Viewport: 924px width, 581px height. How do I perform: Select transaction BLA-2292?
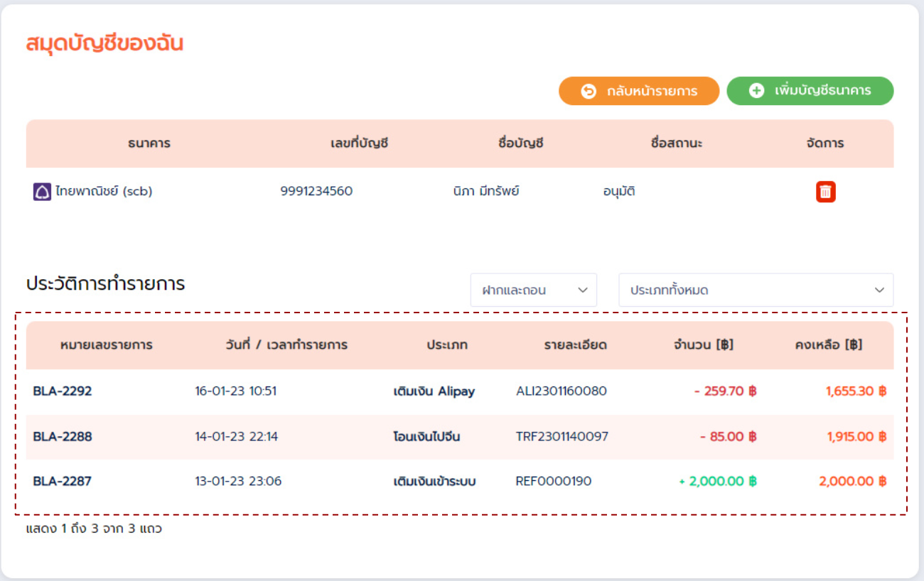point(63,391)
